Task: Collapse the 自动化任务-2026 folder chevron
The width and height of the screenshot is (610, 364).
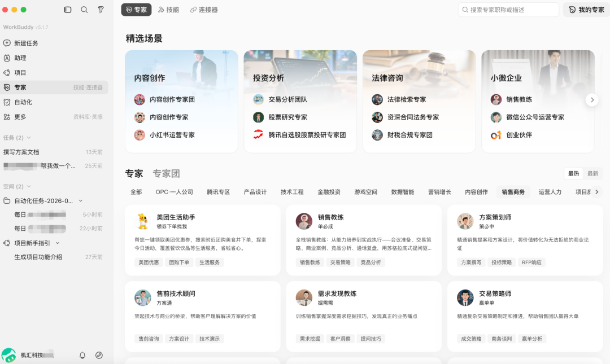Action: pos(81,201)
